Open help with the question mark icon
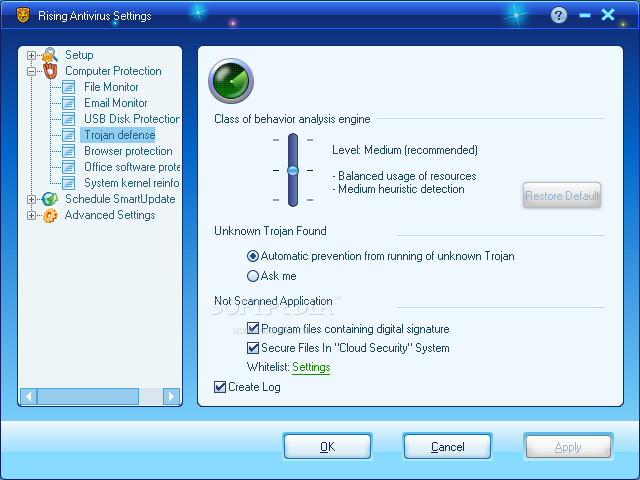The width and height of the screenshot is (640, 480). point(558,16)
